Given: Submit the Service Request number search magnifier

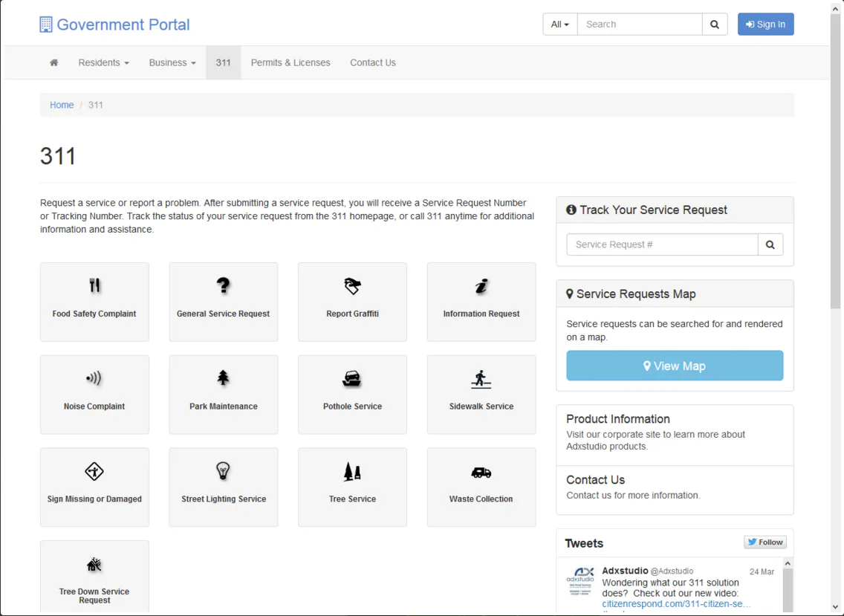Looking at the screenshot, I should coord(770,244).
